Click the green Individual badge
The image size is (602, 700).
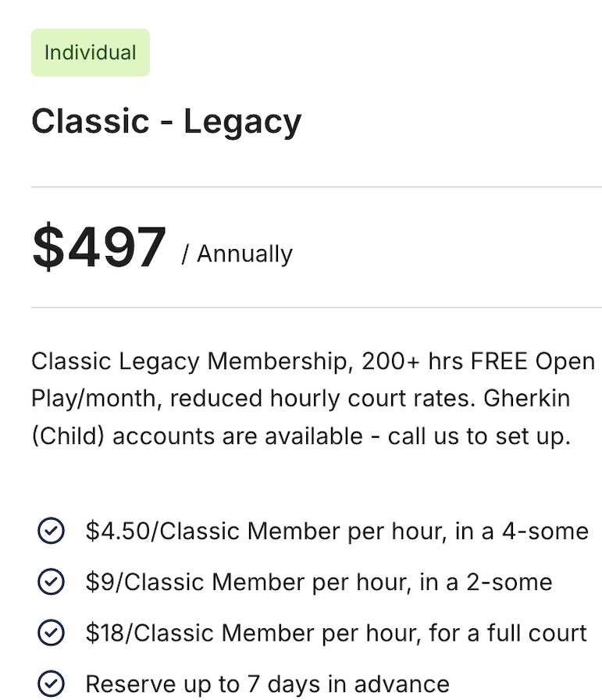[90, 53]
